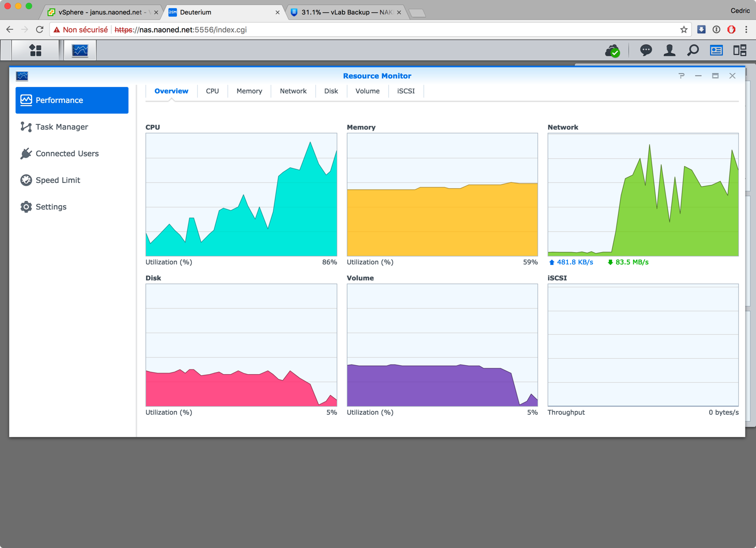Bookmark this page with star icon
Image resolution: width=756 pixels, height=548 pixels.
click(684, 30)
